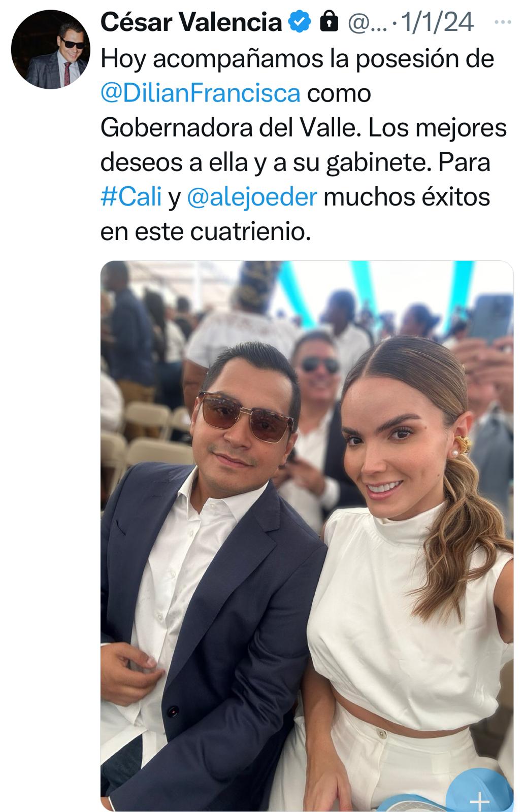525x812 pixels.
Task: Tap the padlock protected-account icon
Action: click(330, 22)
